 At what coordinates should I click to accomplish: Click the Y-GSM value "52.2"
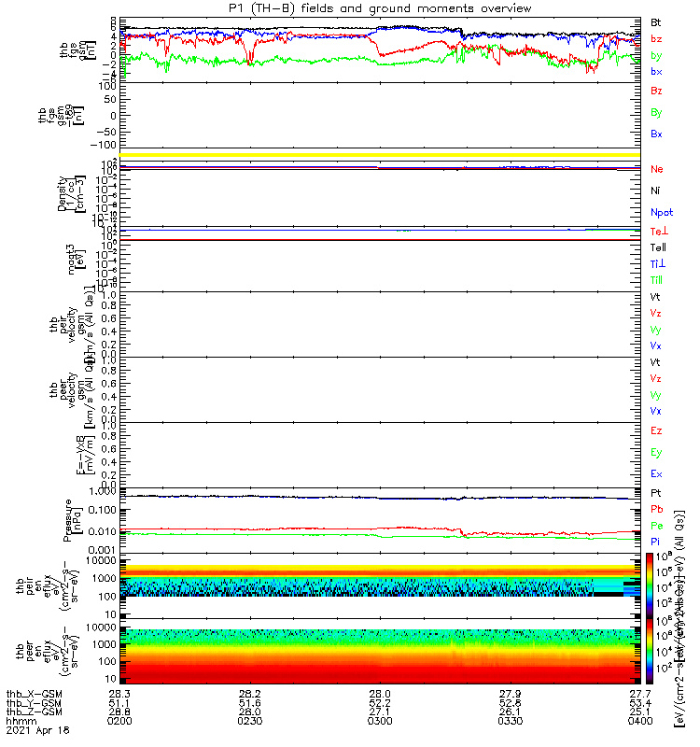click(x=380, y=703)
